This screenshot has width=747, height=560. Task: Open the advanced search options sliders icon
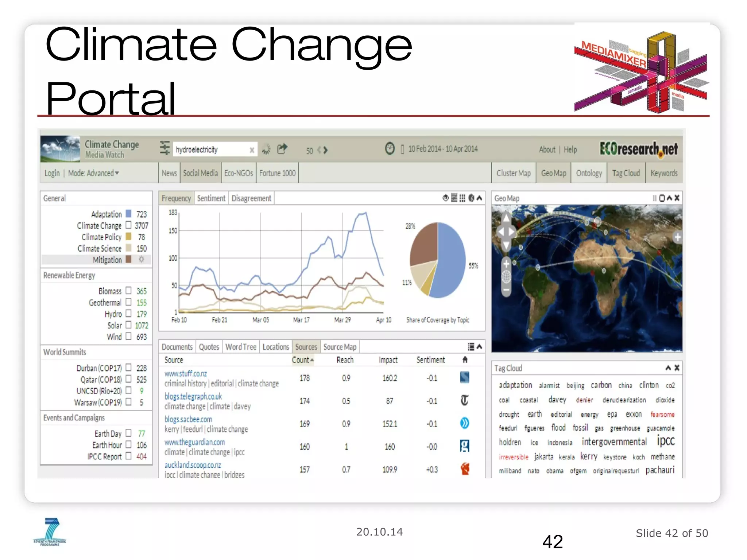[165, 148]
